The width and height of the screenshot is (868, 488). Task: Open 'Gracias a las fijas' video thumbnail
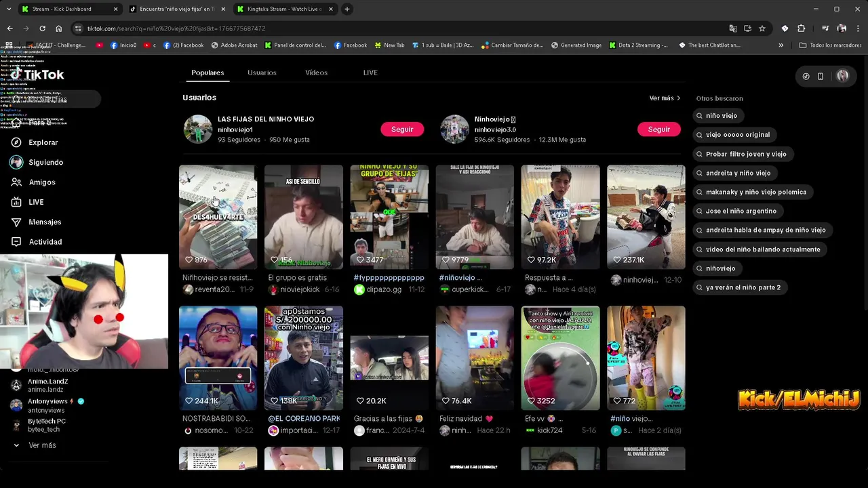(389, 358)
